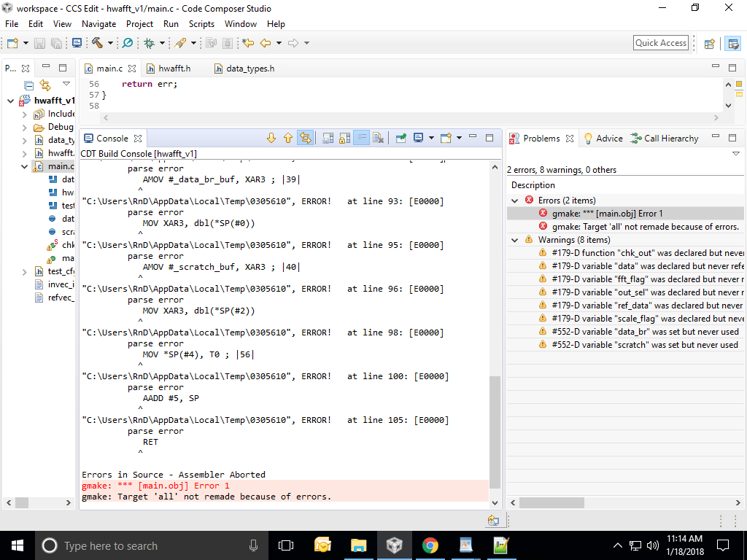
Task: Click the Debug bug icon
Action: tap(150, 43)
